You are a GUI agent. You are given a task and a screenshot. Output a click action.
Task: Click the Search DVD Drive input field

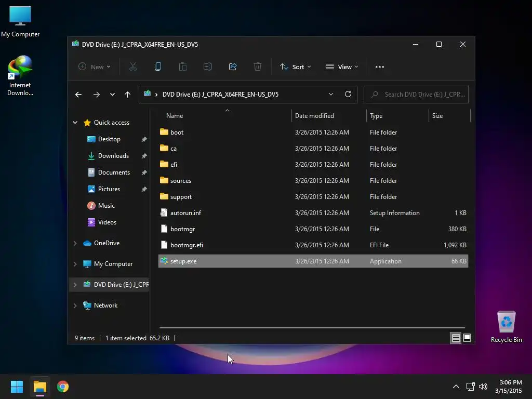coord(416,95)
